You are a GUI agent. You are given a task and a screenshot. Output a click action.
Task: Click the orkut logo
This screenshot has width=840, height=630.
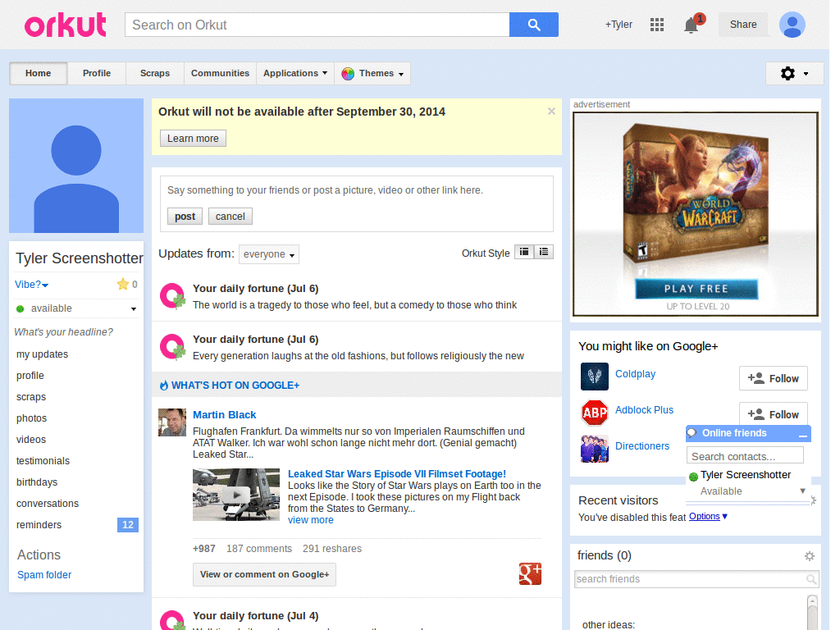click(x=66, y=25)
